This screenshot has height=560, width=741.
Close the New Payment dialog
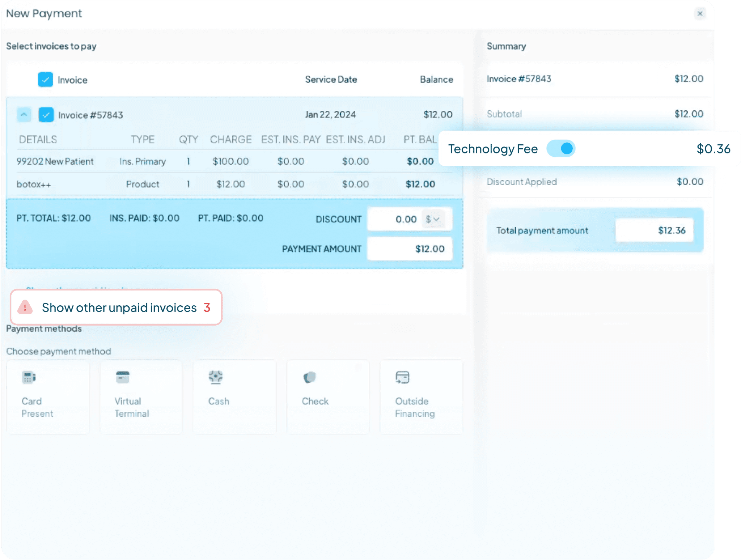[x=700, y=13]
